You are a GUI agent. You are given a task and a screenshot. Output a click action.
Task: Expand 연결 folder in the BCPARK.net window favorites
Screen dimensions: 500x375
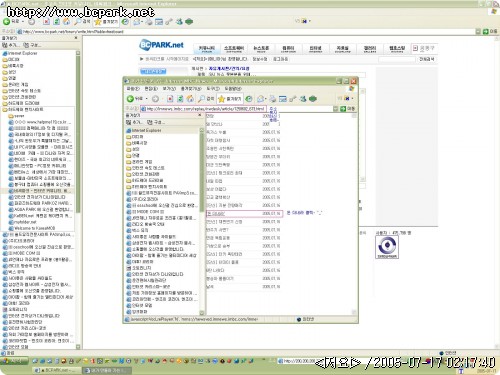9,78
